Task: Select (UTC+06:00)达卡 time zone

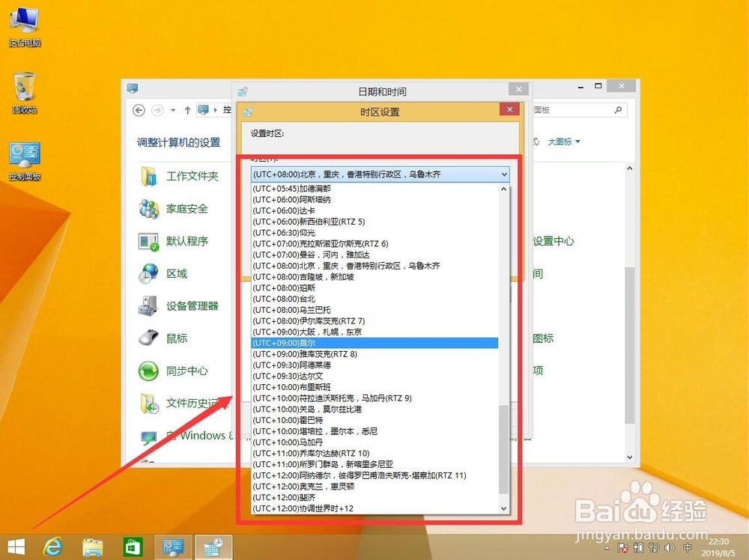Action: (374, 210)
